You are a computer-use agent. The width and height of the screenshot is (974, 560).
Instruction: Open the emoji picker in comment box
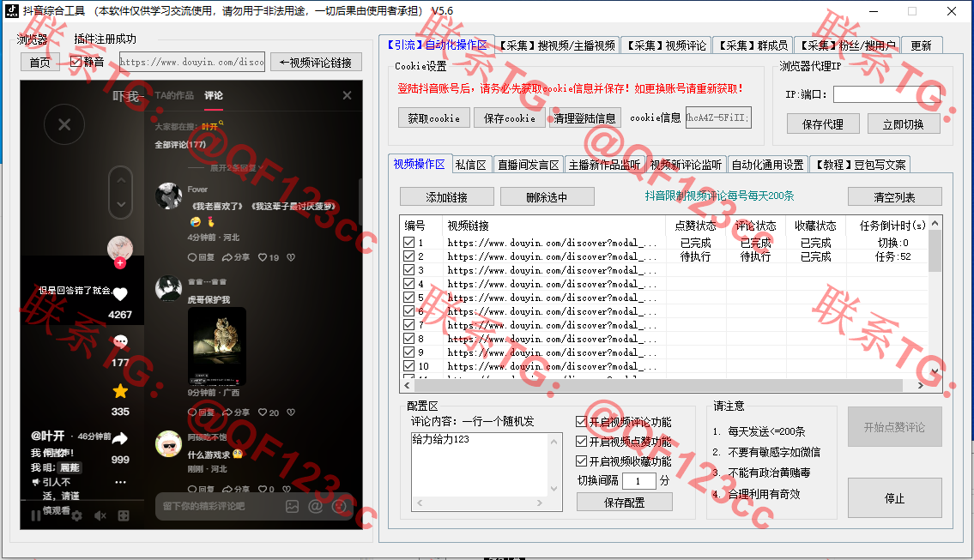339,507
